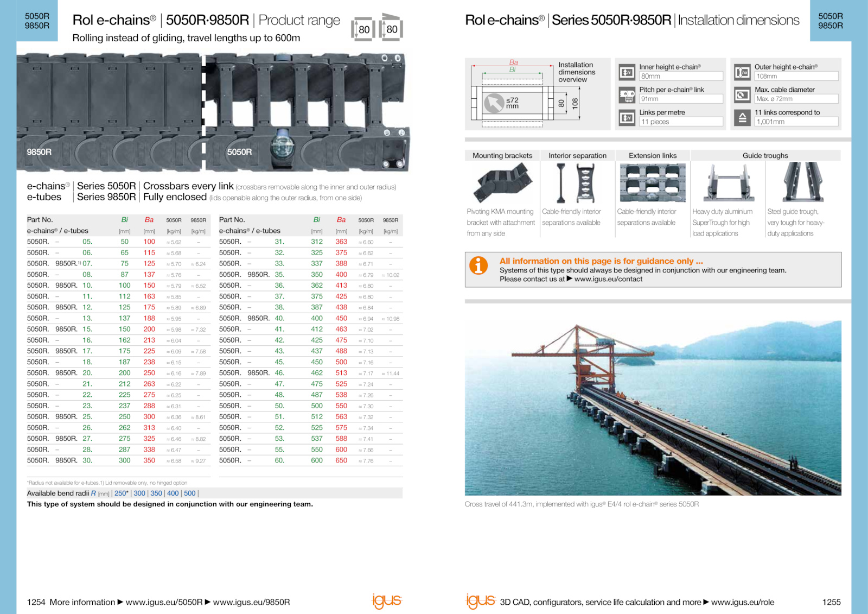Open the www.igus.eu/role link

743,602
